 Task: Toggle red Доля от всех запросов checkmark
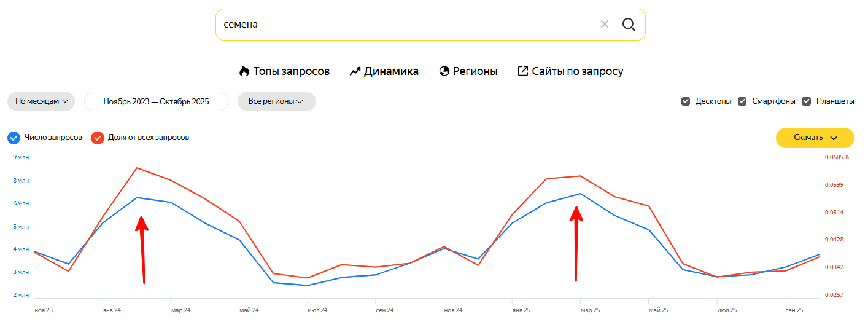[x=97, y=138]
